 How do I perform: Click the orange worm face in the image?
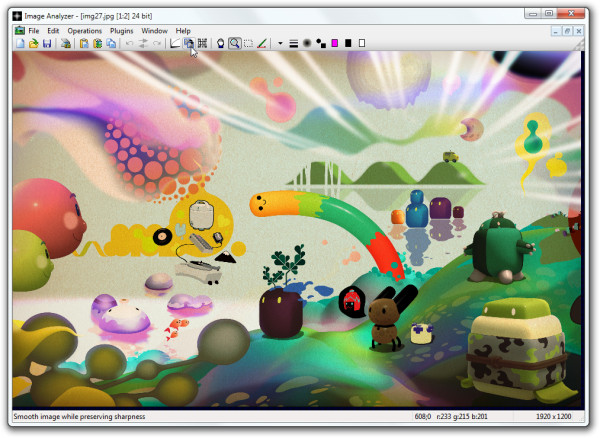tap(261, 203)
